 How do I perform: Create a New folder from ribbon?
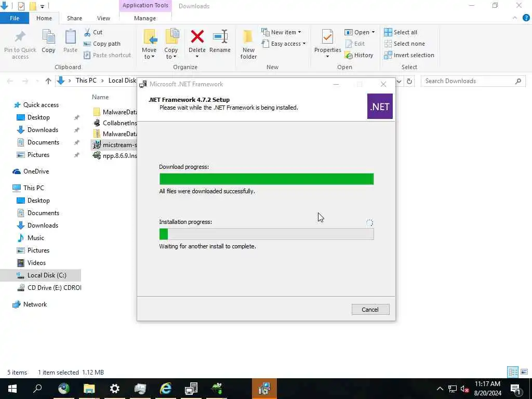tap(248, 44)
